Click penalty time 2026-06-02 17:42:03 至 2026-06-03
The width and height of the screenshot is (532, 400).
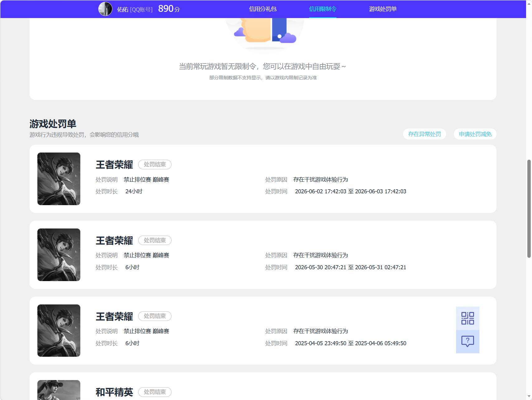coord(351,191)
